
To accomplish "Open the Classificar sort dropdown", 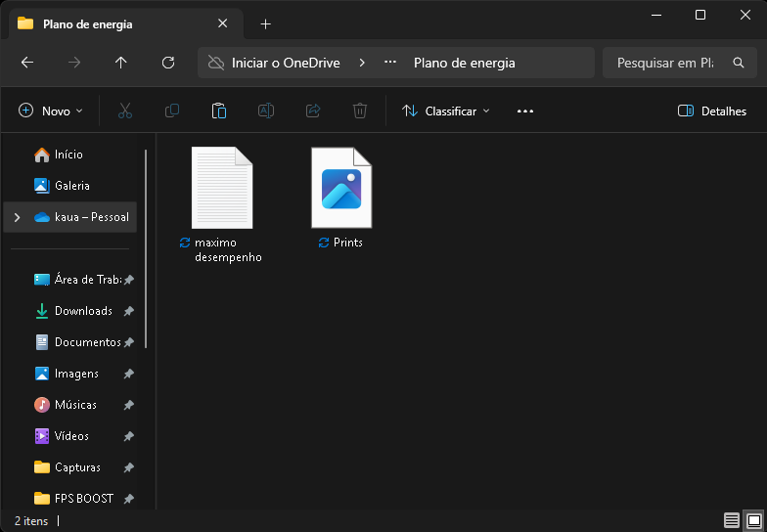I will pyautogui.click(x=446, y=111).
